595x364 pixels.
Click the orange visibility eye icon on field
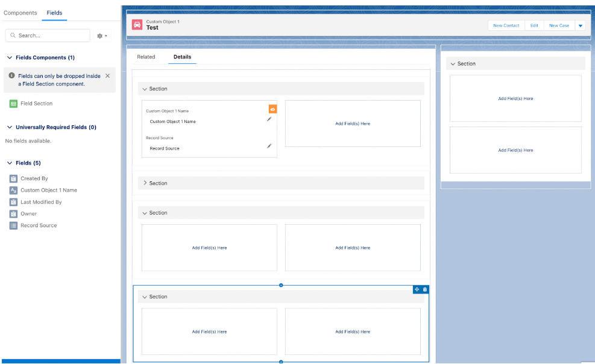coord(272,109)
